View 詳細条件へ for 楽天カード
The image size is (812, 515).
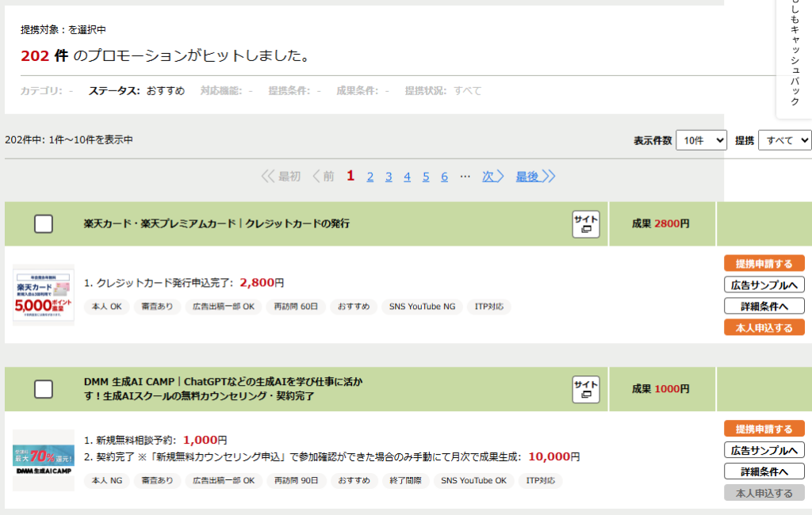pos(764,306)
